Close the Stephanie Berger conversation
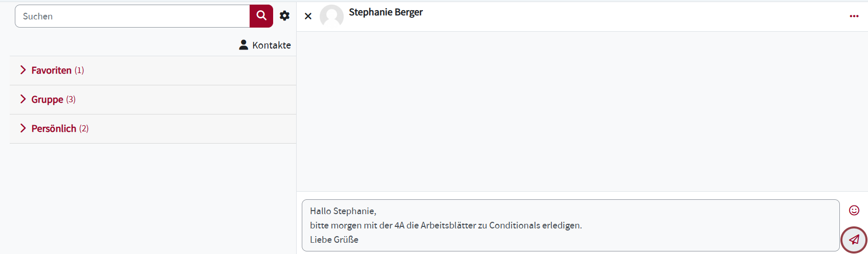 tap(308, 16)
